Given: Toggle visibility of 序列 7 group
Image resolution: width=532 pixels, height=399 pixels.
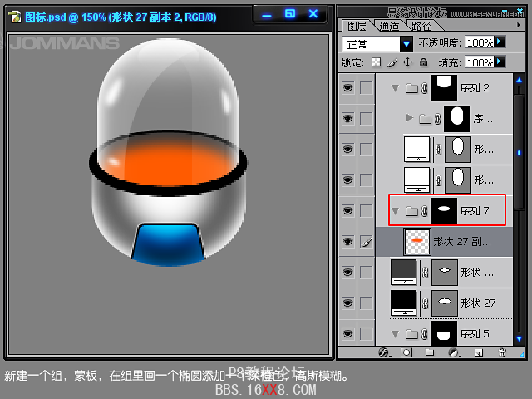Looking at the screenshot, I should [347, 212].
